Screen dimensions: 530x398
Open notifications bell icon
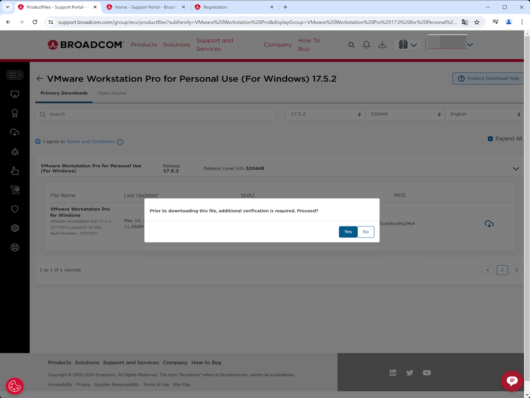[366, 45]
